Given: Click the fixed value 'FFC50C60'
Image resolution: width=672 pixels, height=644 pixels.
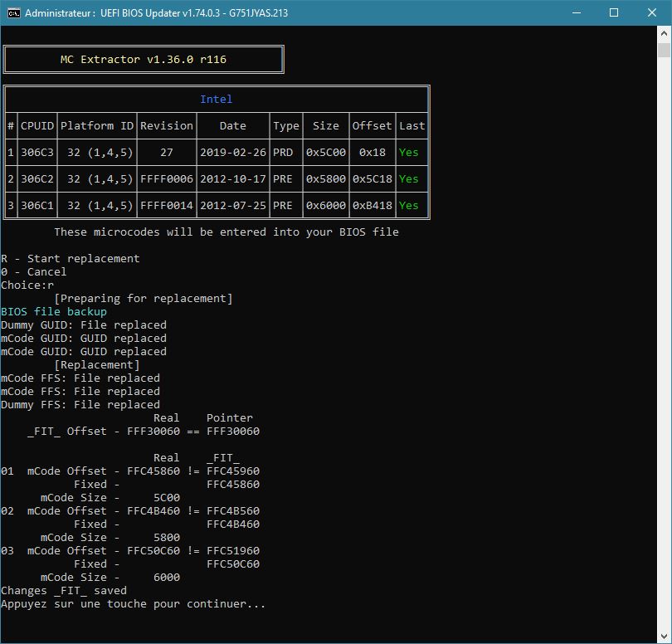Looking at the screenshot, I should click(233, 564).
